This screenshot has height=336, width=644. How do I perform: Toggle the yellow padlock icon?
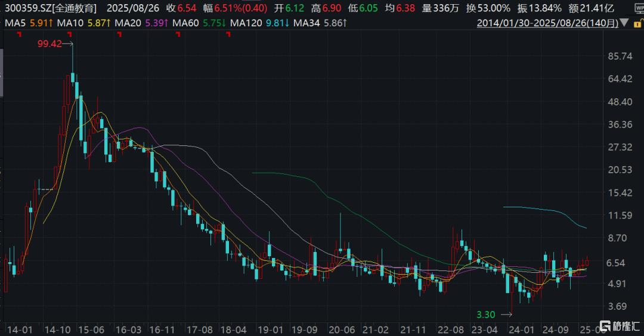pyautogui.click(x=639, y=23)
